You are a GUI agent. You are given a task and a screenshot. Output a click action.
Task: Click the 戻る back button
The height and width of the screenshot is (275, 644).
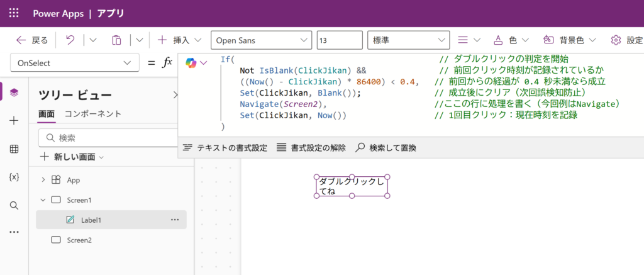[32, 40]
